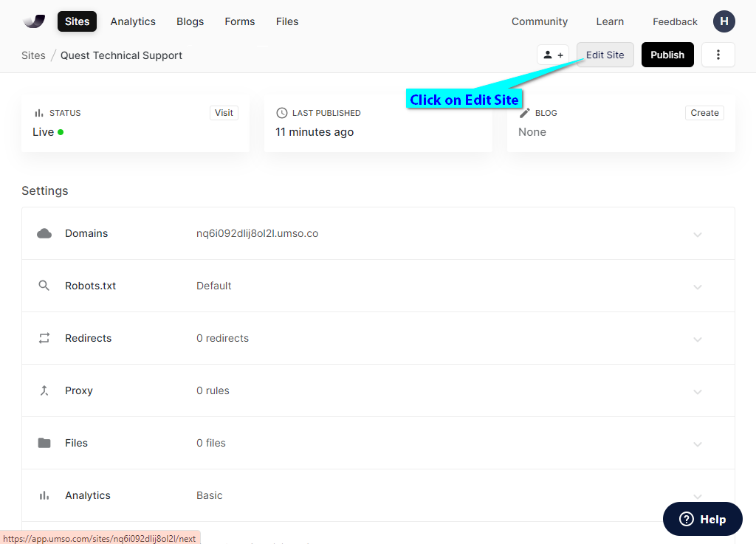Click the 'None' blog value
The image size is (756, 544).
[532, 132]
